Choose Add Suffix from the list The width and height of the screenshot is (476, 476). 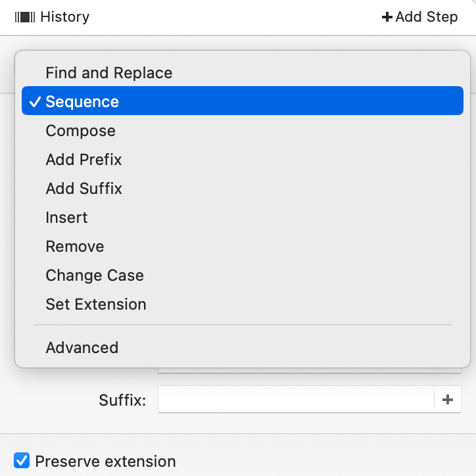coord(84,189)
